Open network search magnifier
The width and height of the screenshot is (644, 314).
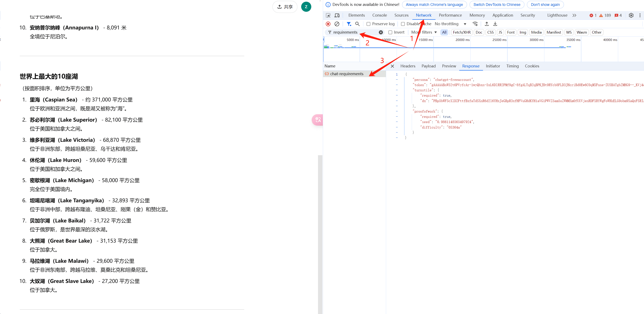pos(357,24)
